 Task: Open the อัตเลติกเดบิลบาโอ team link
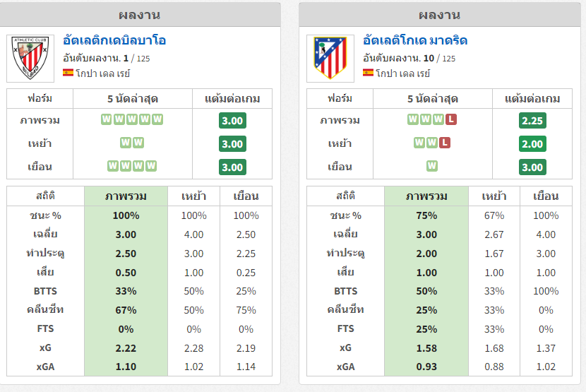coord(114,40)
